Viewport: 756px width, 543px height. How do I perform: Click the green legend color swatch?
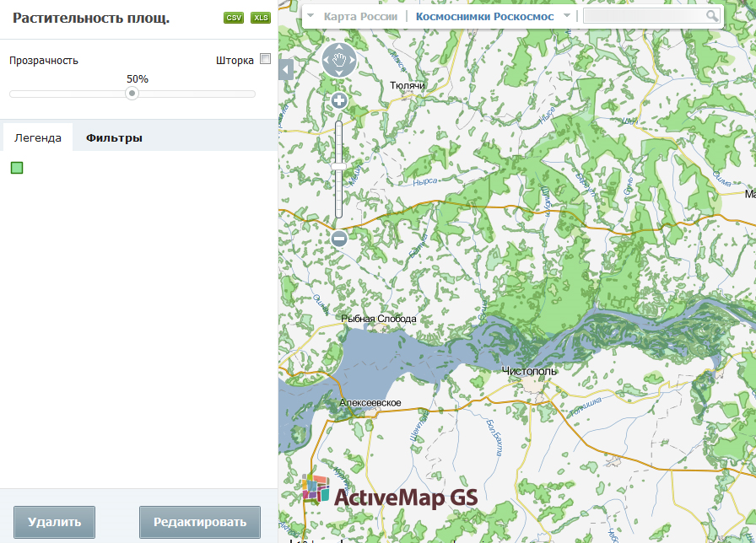17,168
